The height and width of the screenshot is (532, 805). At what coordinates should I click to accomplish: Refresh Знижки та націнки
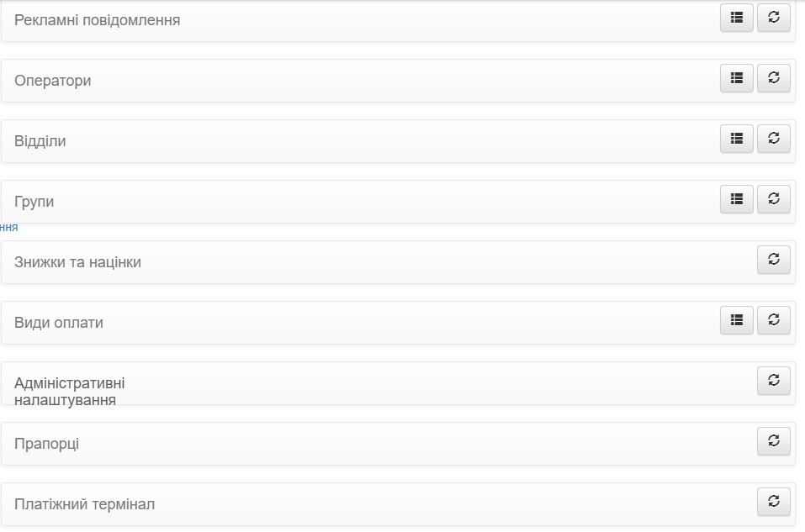pyautogui.click(x=774, y=260)
